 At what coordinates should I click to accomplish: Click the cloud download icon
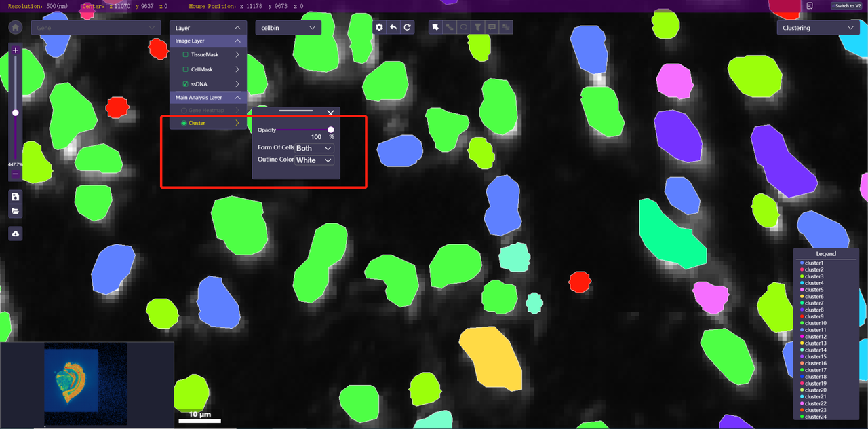tap(16, 234)
